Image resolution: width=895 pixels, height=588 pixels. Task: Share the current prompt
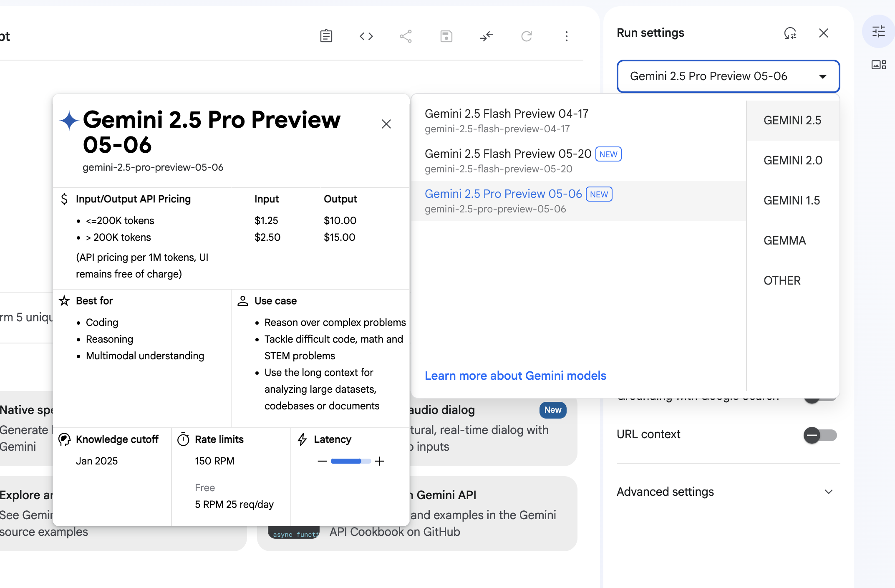[x=406, y=36]
